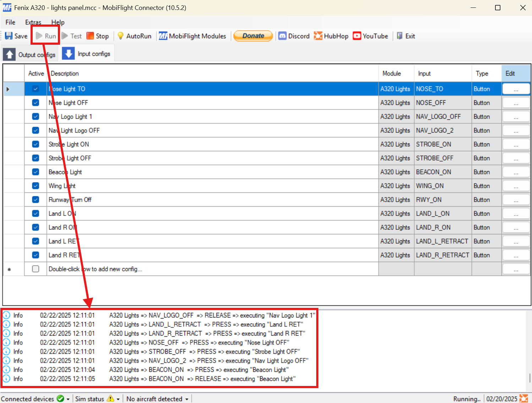Click the Active column header
The height and width of the screenshot is (403, 532).
36,73
